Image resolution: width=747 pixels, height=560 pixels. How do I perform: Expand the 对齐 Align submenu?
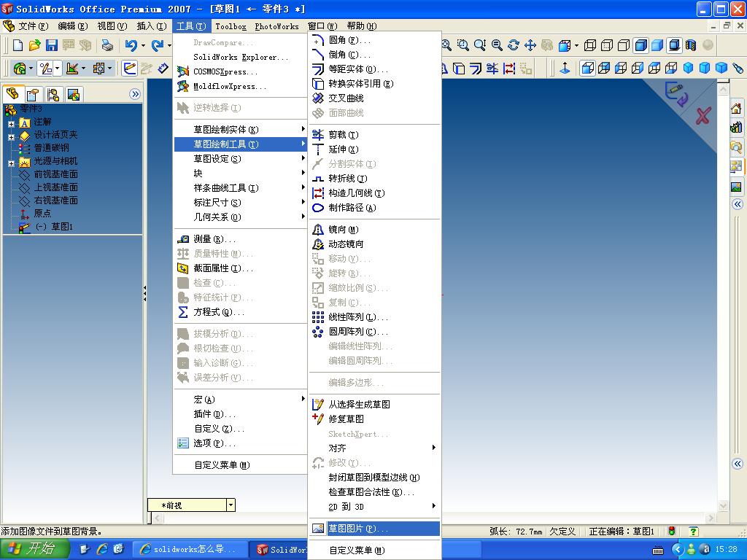(374, 448)
